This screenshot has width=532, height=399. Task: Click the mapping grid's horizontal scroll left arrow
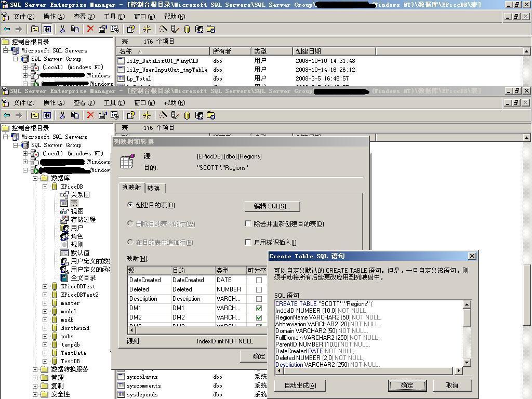pyautogui.click(x=131, y=330)
